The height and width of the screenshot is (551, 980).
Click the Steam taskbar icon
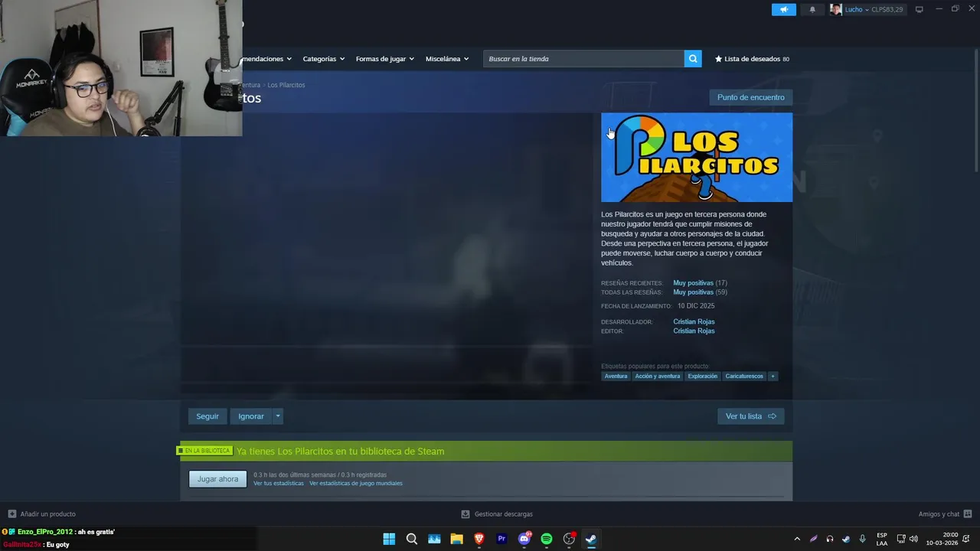pos(591,539)
